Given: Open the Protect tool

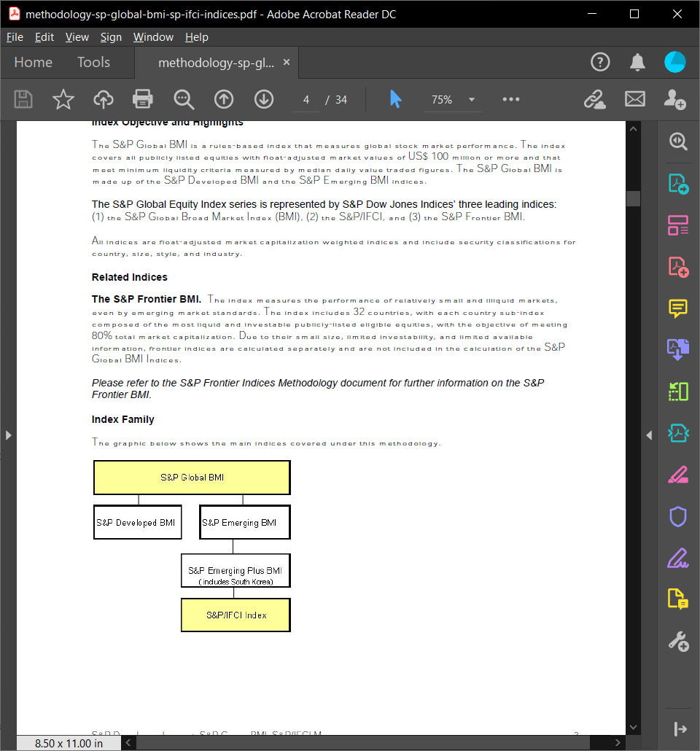Looking at the screenshot, I should click(678, 516).
